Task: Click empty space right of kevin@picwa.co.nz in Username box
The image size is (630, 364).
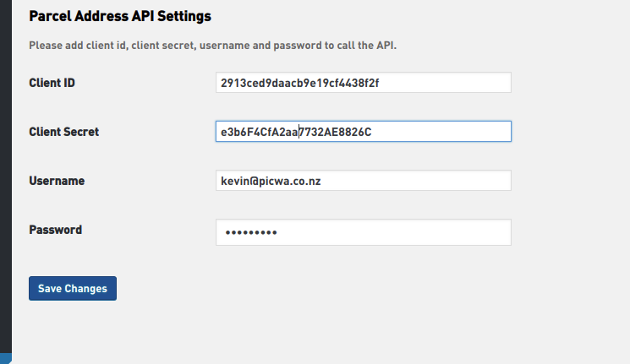Action: coord(423,181)
